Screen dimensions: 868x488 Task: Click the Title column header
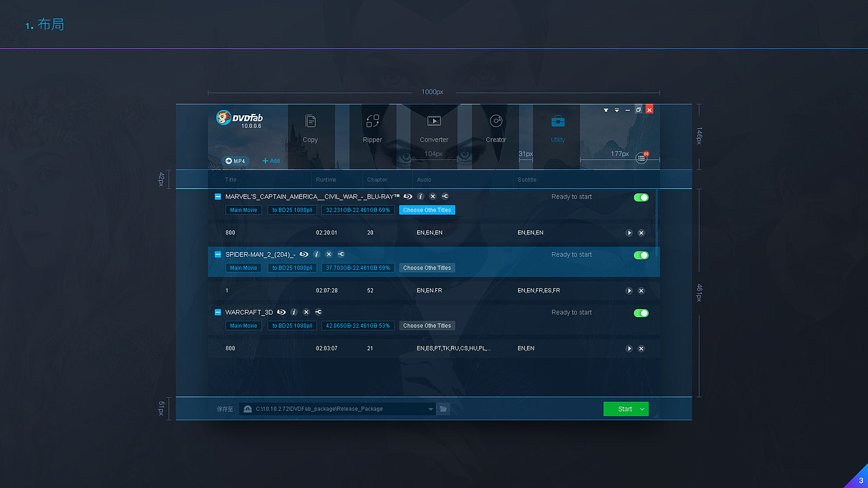tap(231, 180)
